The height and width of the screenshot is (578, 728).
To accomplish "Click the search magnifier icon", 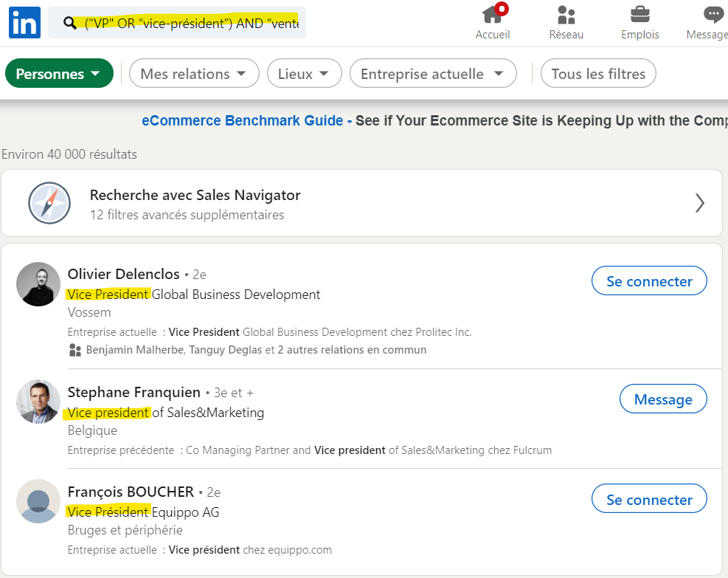I will 69,23.
